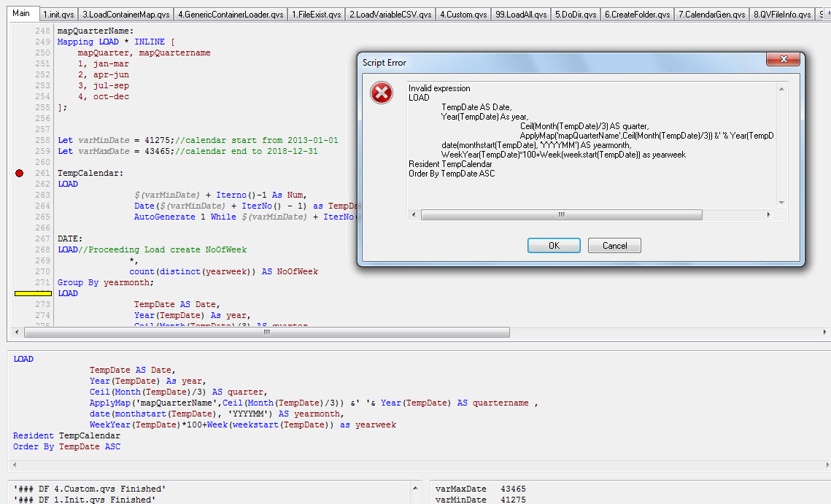Click error dialog scroll right arrow
The image size is (831, 504).
[768, 214]
